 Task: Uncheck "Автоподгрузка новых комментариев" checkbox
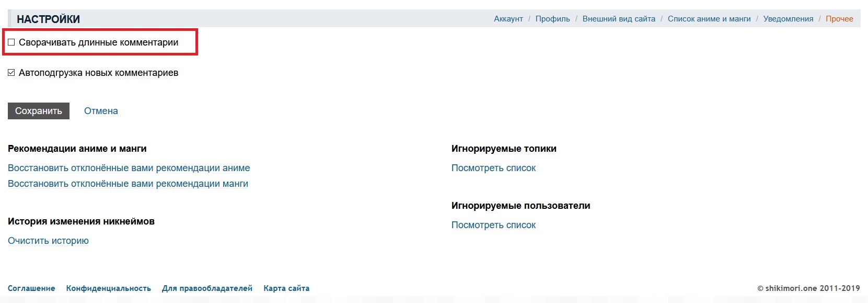pyautogui.click(x=11, y=73)
